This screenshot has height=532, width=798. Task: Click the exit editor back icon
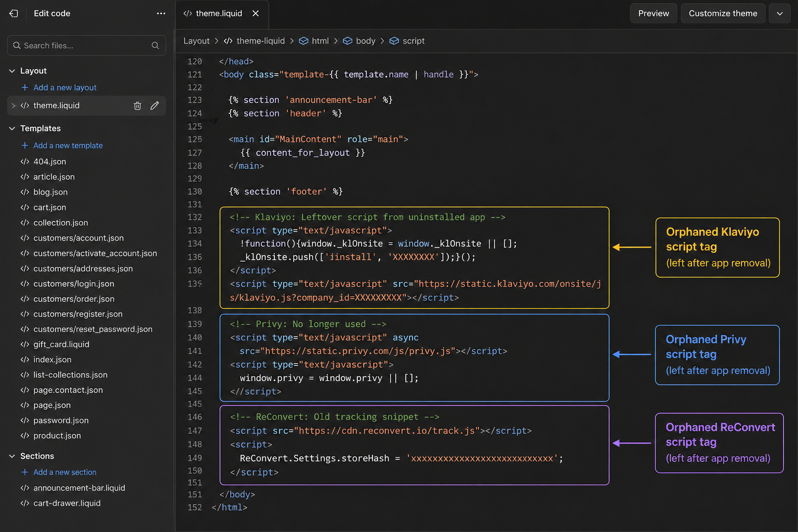(x=14, y=14)
